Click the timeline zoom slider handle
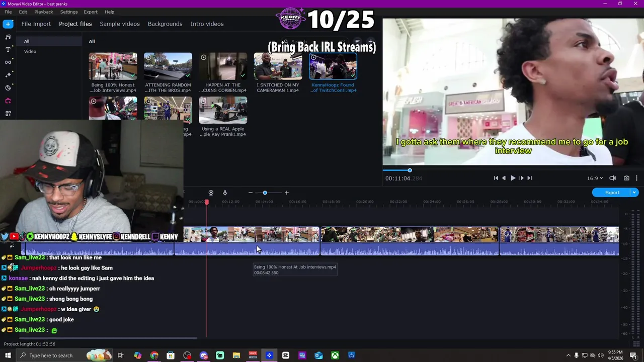644x362 pixels. coord(265,193)
